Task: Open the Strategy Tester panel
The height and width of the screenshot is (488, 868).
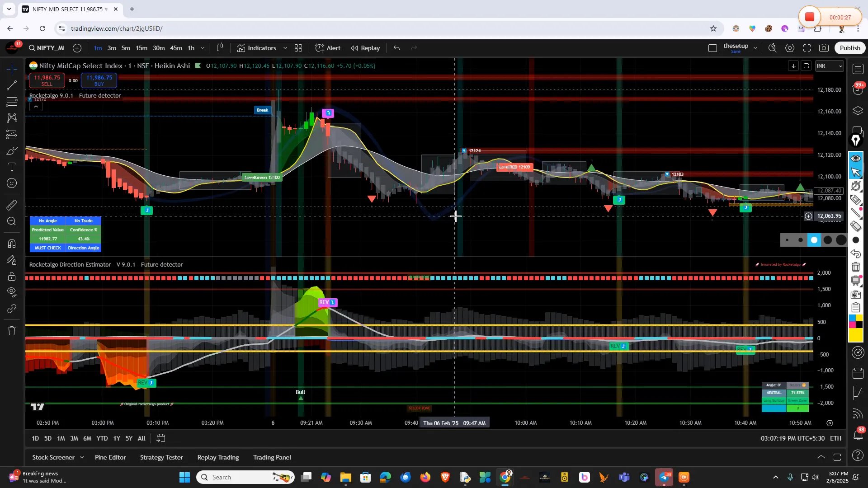Action: [x=161, y=457]
